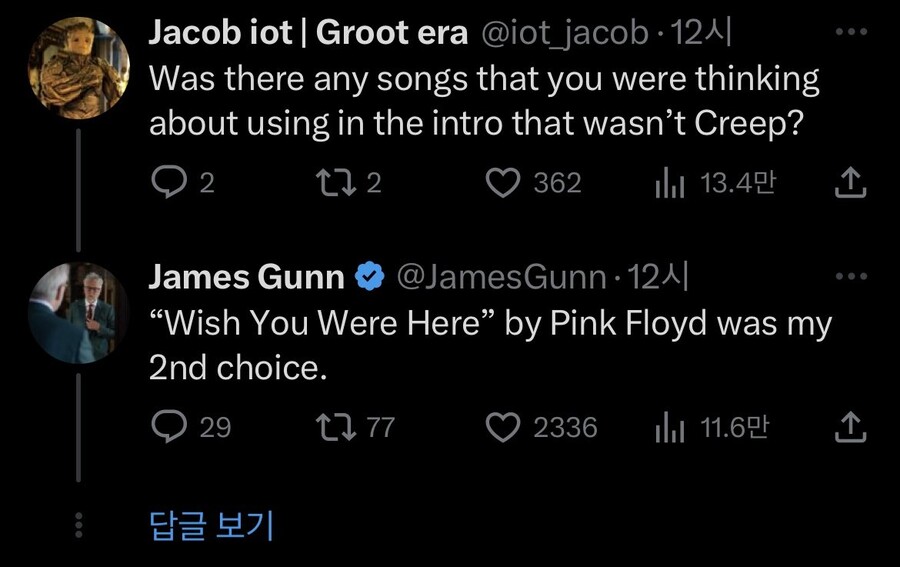900x567 pixels.
Task: Share Jacob iot's tweet
Action: click(848, 182)
